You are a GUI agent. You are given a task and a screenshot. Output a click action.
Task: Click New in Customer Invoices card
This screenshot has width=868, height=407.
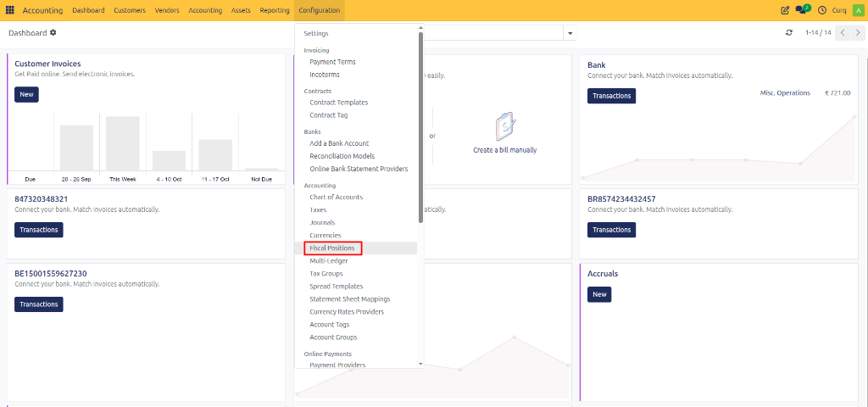pos(26,95)
